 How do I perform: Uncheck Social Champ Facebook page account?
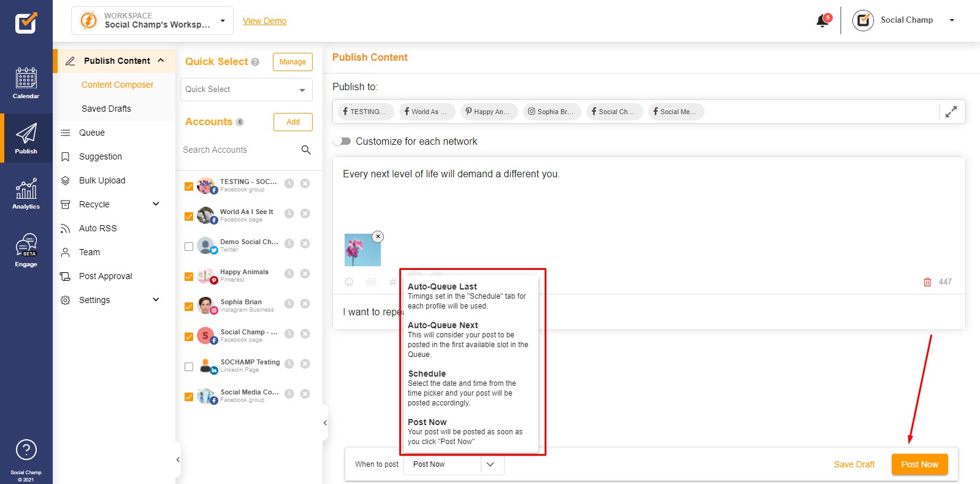(x=189, y=337)
